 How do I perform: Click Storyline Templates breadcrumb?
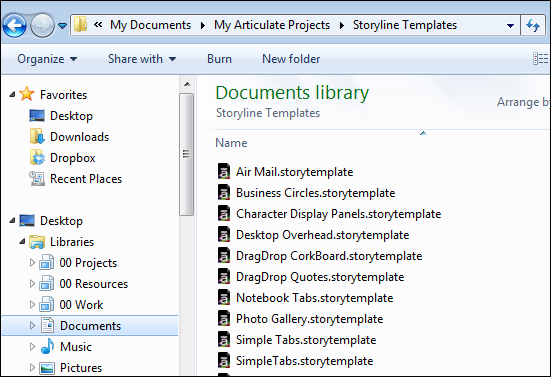click(x=405, y=25)
